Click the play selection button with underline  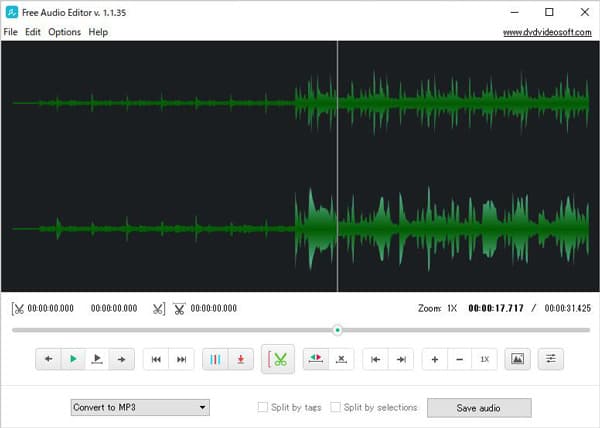97,359
